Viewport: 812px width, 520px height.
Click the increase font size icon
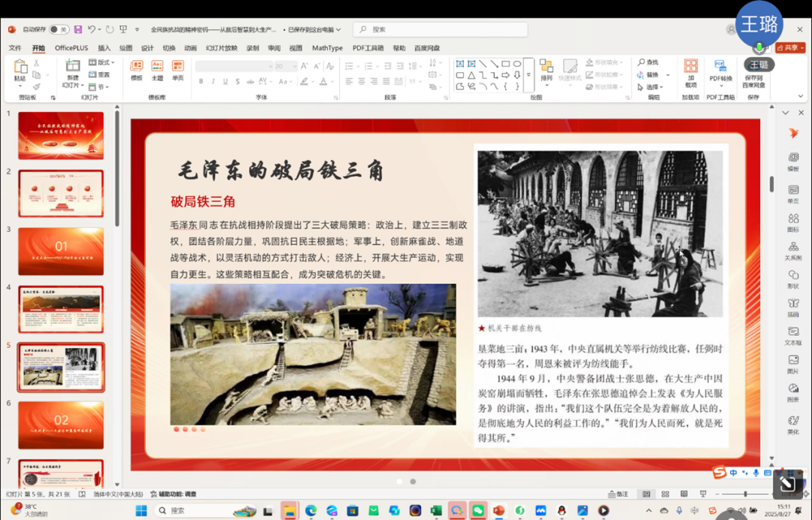coord(304,65)
